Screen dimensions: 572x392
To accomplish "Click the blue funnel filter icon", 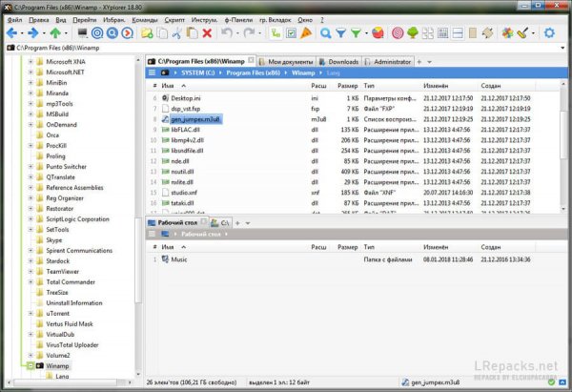I will tap(340, 33).
